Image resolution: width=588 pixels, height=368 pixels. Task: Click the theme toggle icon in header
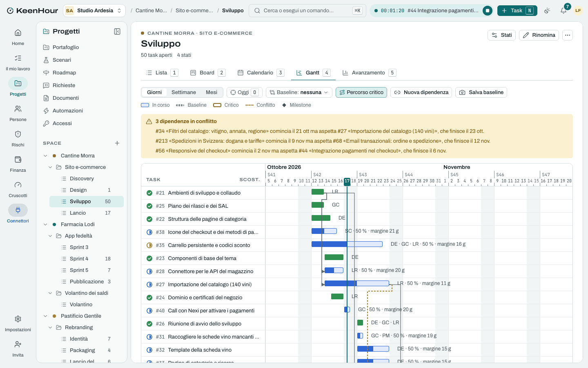(x=548, y=11)
